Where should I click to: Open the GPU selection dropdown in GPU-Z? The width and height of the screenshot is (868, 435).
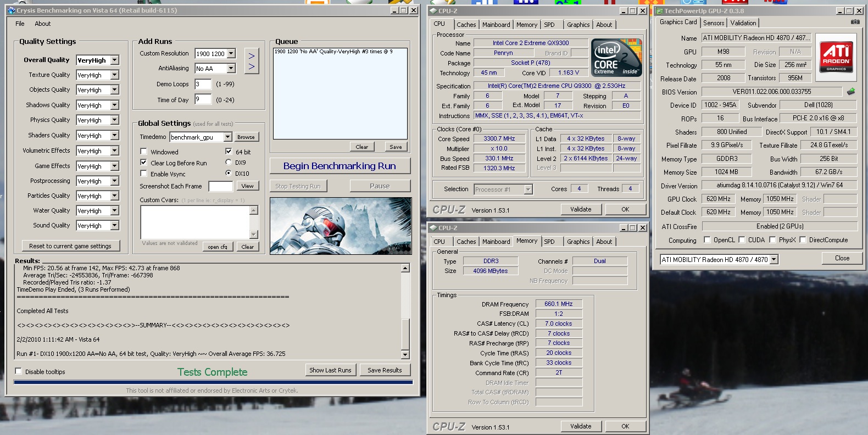click(x=774, y=260)
